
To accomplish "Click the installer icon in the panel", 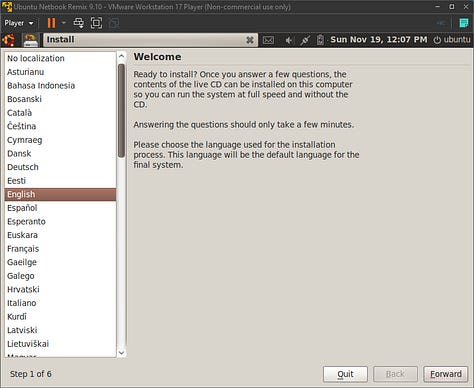I will (30, 40).
